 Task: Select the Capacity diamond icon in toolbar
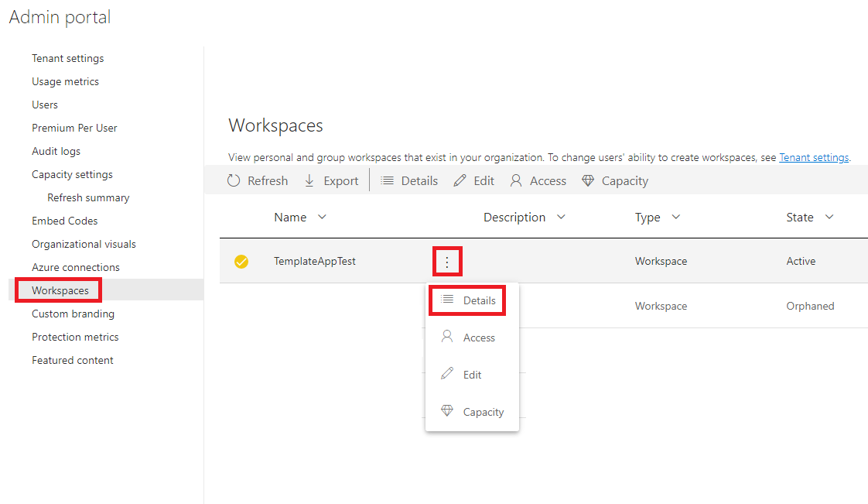(x=589, y=180)
